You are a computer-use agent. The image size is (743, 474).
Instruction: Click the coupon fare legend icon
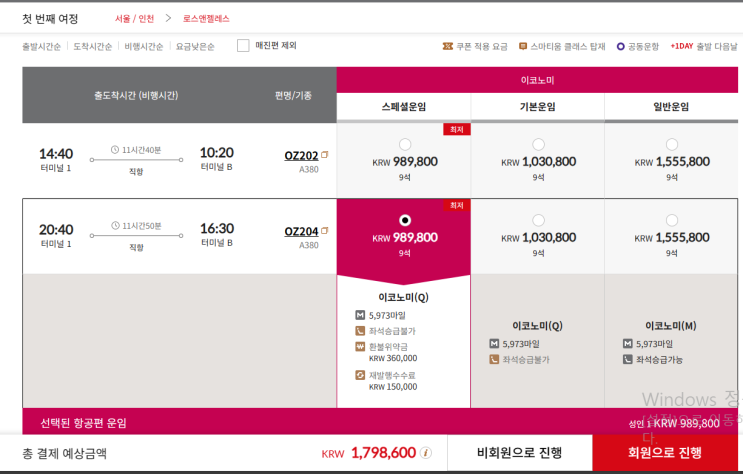[447, 46]
